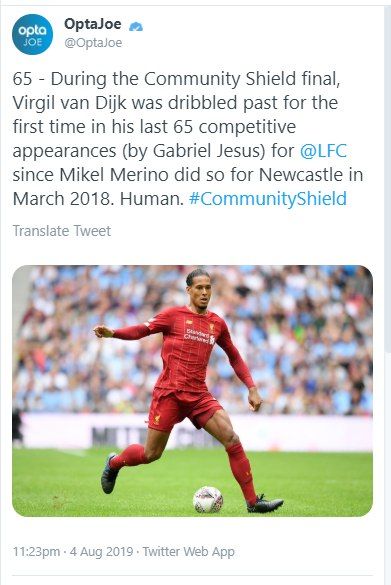Screen dimensions: 391x585
Task: Click Translate Tweet
Action: [x=62, y=231]
